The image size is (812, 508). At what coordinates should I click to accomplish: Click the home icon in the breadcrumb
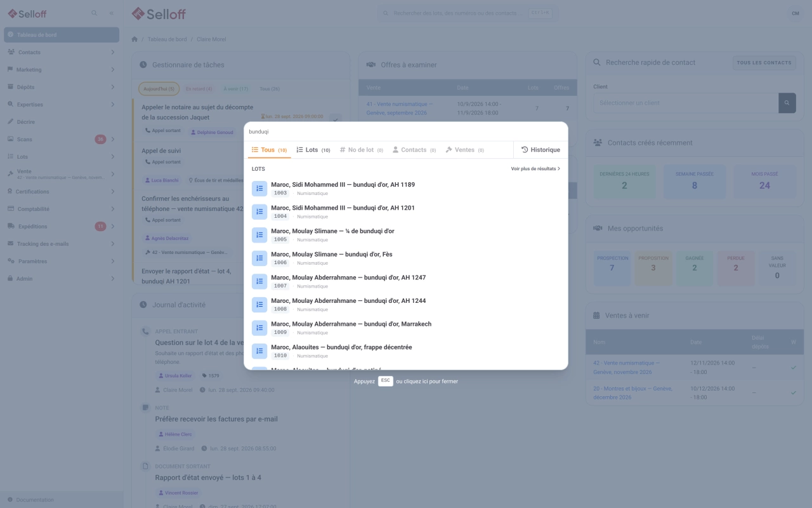click(x=134, y=39)
